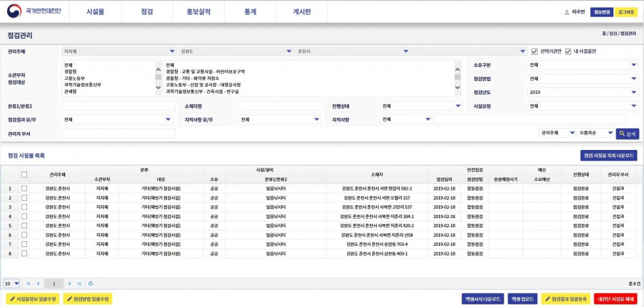Click 점검방법 일괄수정 button
The width and height of the screenshot is (644, 307).
pyautogui.click(x=88, y=299)
